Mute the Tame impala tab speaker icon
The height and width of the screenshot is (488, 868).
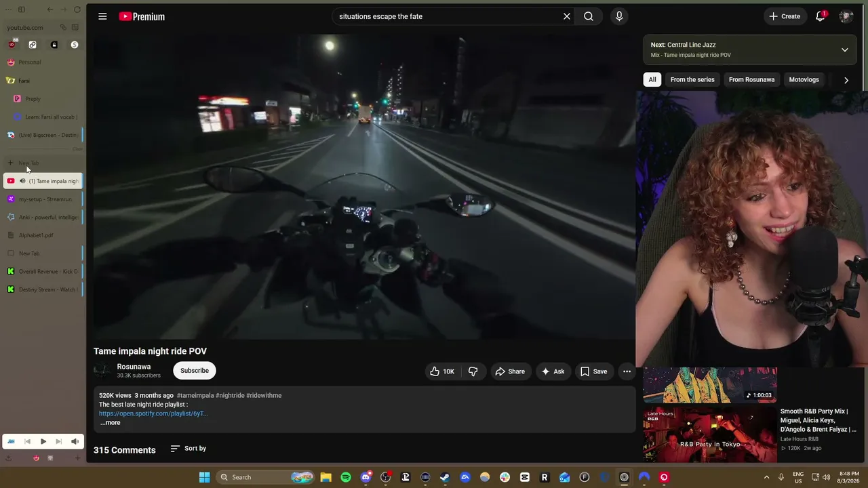22,181
